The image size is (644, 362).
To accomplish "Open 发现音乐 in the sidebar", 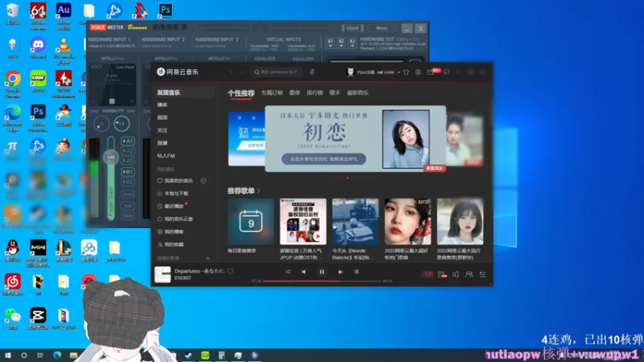I will pos(184,93).
